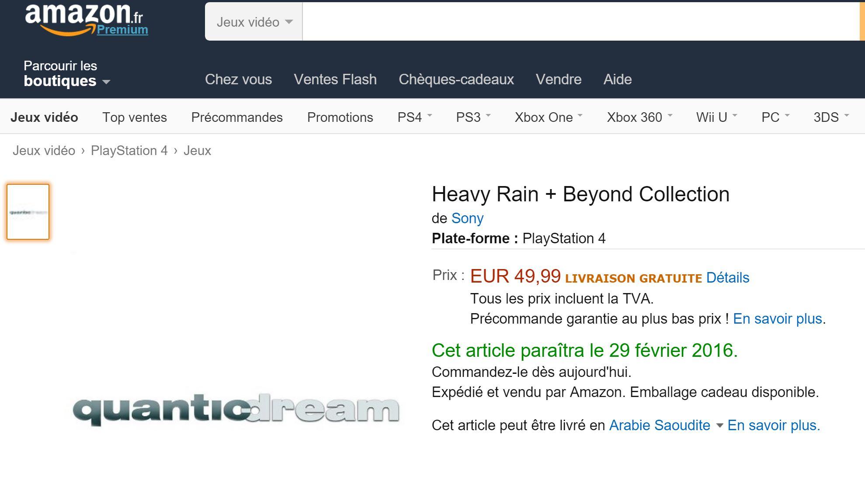This screenshot has width=865, height=504.
Task: Open Arabie Saoudite delivery country dropdown
Action: coord(666,425)
